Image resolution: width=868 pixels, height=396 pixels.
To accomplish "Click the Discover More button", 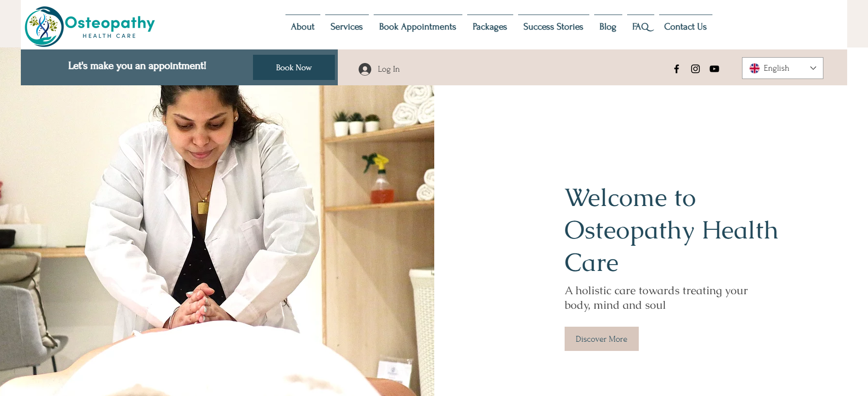I will [601, 339].
